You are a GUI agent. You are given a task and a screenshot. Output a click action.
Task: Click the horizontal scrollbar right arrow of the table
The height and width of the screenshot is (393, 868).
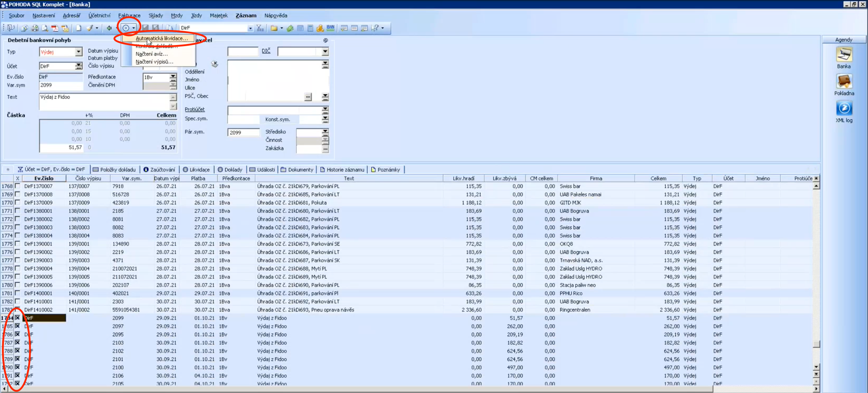(x=816, y=388)
